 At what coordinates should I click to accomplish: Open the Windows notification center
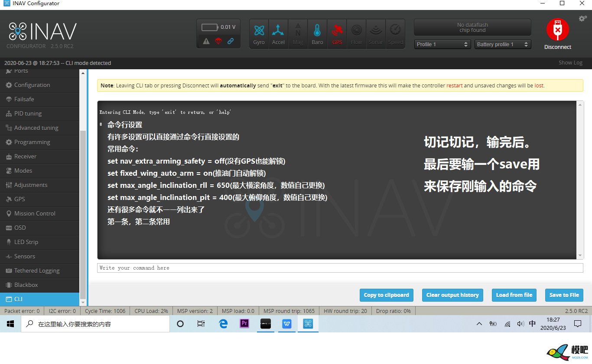click(578, 324)
